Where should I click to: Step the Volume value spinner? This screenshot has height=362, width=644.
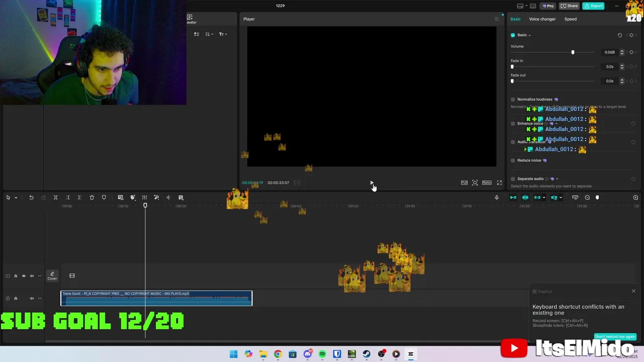pos(622,52)
